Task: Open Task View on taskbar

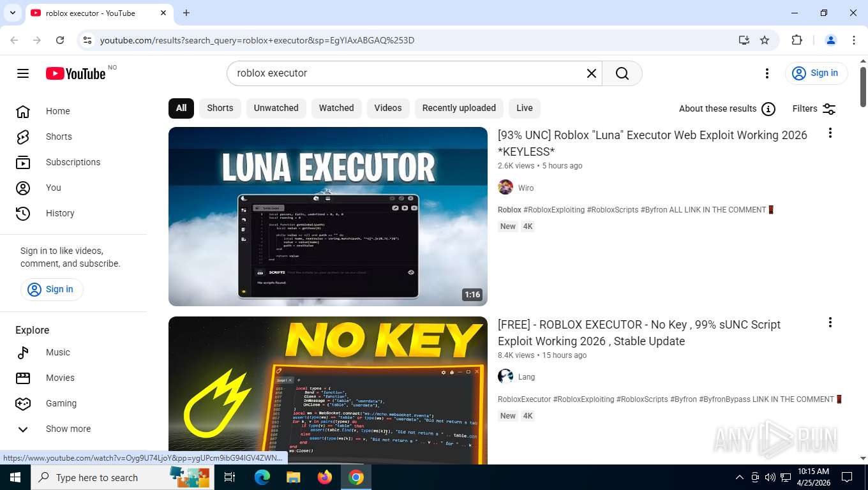Action: tap(230, 477)
